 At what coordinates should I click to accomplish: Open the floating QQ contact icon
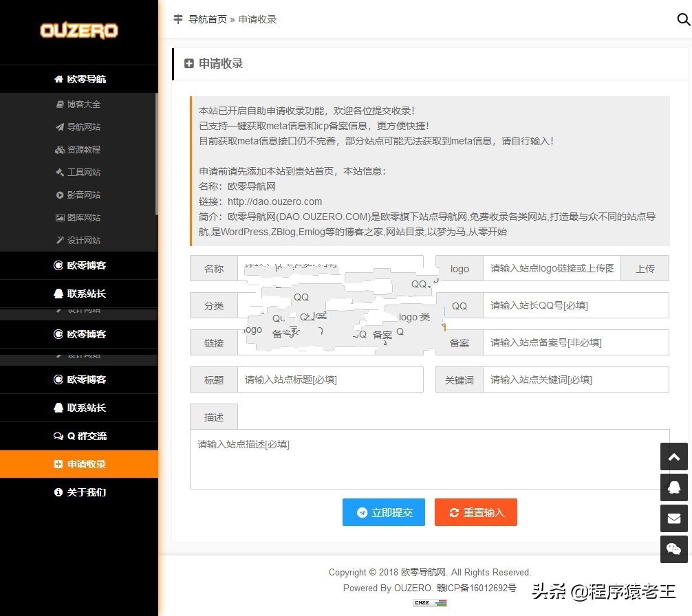[x=673, y=487]
